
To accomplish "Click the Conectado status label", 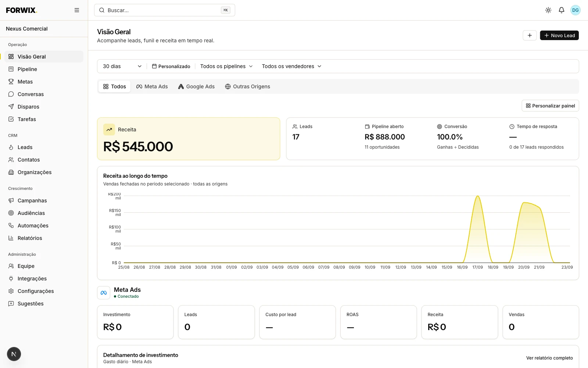I will coord(128,296).
